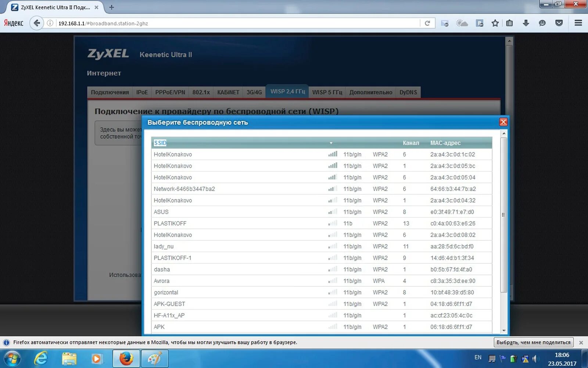Click the smiley chat icon in toolbar
The height and width of the screenshot is (368, 588).
[542, 23]
